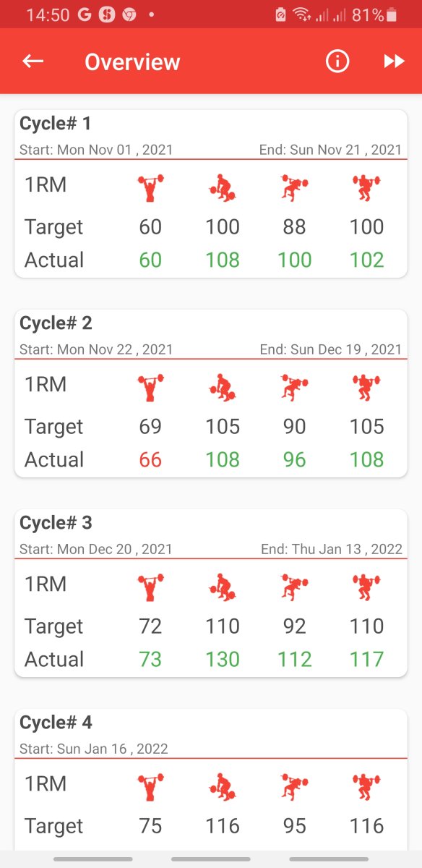Open the info icon in the top bar
422x868 pixels.
pos(337,61)
